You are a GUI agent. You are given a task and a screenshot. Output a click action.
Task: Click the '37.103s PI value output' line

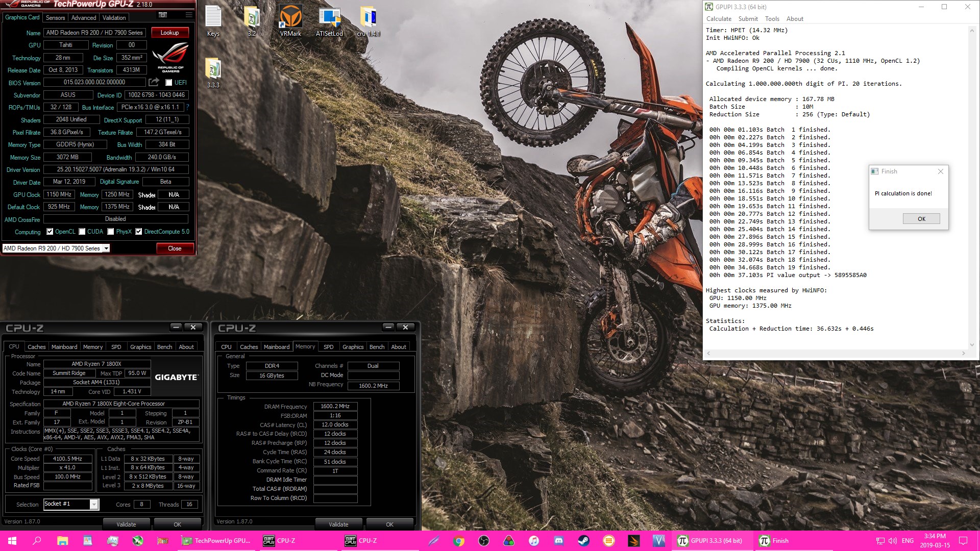[x=788, y=275]
